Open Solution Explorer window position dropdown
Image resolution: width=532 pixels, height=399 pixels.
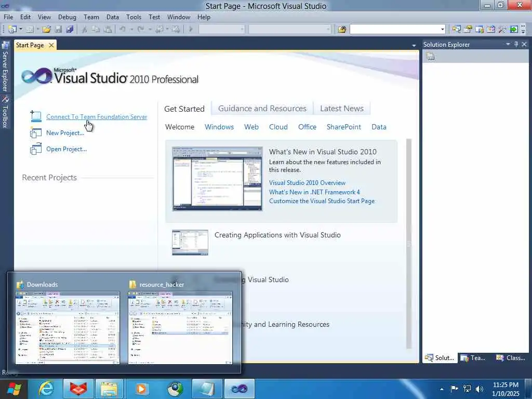tap(508, 45)
